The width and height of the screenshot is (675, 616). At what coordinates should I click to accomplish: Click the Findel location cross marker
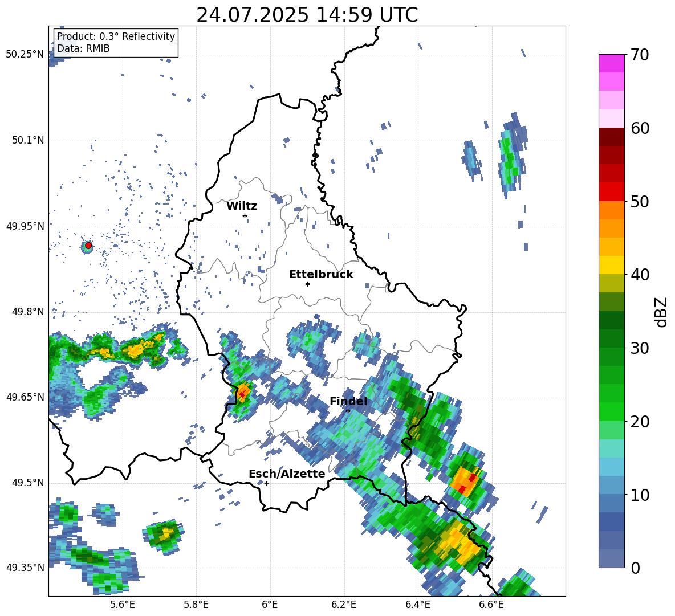click(x=348, y=411)
